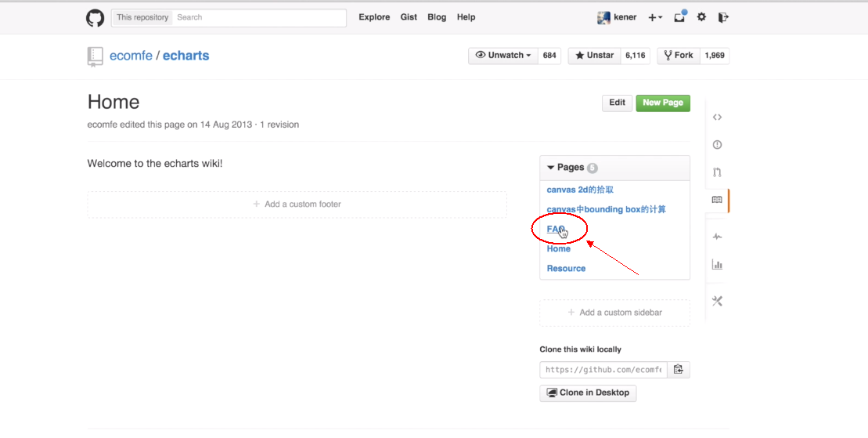Viewport: 868px width, 438px height.
Task: Open the Pull Requests icon in sidebar
Action: [717, 172]
